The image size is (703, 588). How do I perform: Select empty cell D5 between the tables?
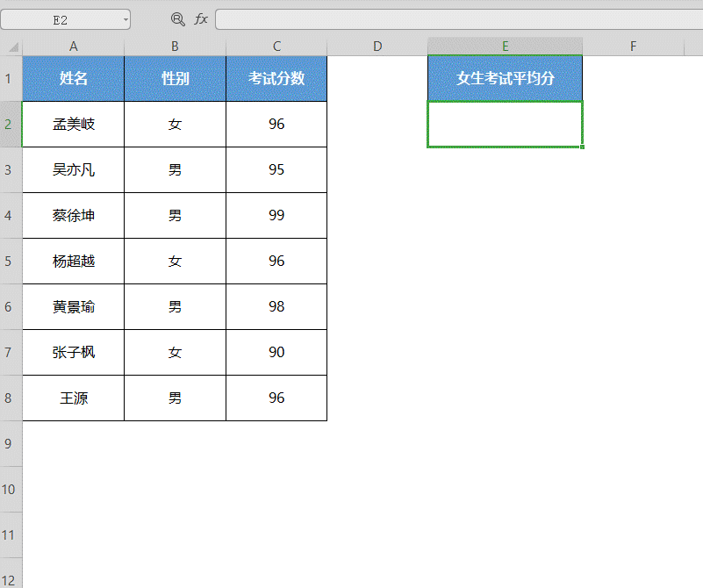[x=377, y=261]
